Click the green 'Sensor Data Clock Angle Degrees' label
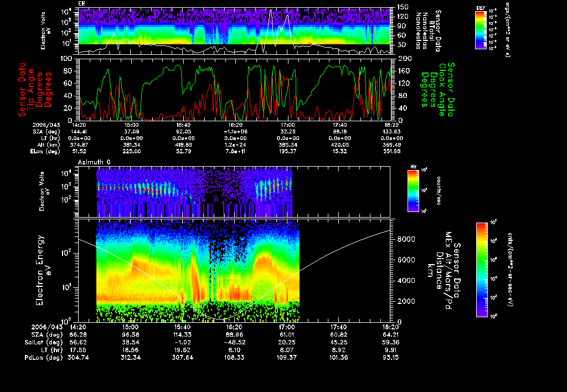 438,89
